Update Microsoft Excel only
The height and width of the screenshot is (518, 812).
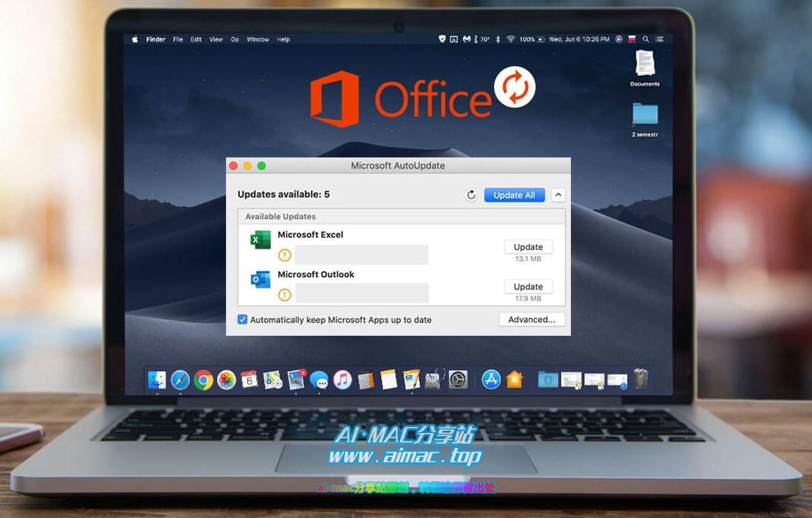coord(528,248)
